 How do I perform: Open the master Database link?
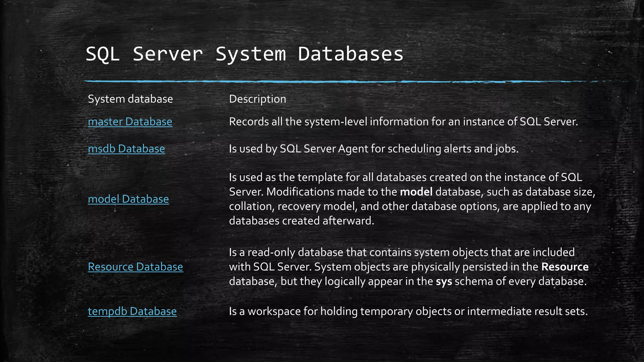click(130, 122)
